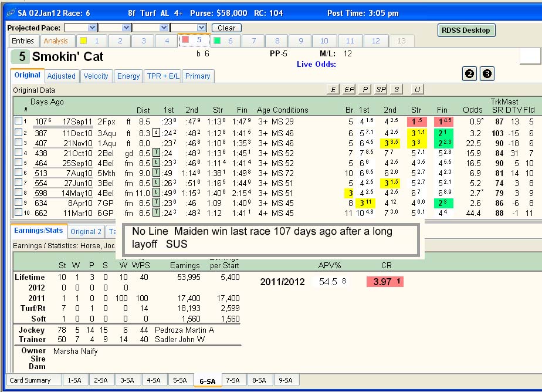Check the box for race line 6
542x392 pixels.
[x=18, y=172]
